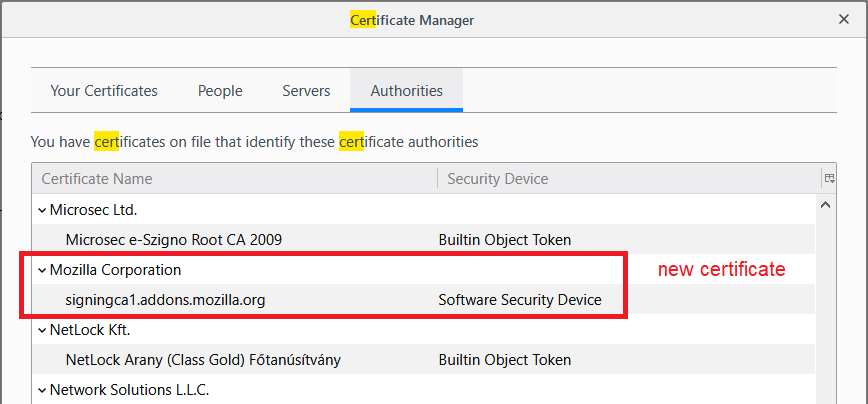Click the NetLock Kft. group row
Screen dimensions: 868x404
click(x=90, y=330)
